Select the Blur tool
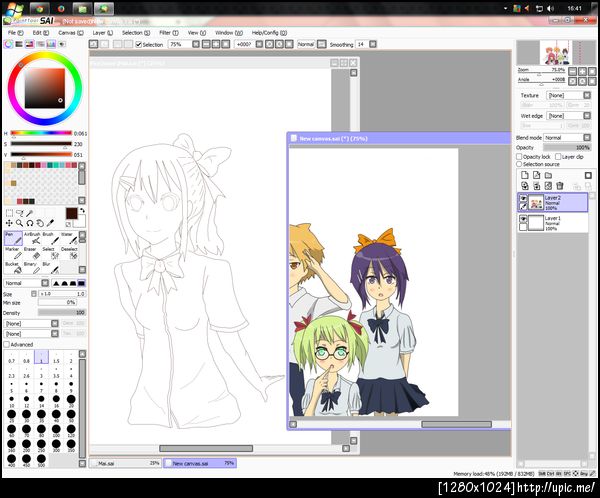600x498 pixels. coord(51,268)
